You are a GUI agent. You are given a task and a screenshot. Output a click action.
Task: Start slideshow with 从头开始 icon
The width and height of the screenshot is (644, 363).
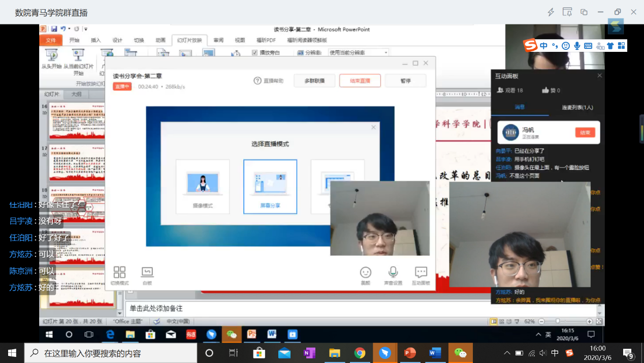(51, 55)
